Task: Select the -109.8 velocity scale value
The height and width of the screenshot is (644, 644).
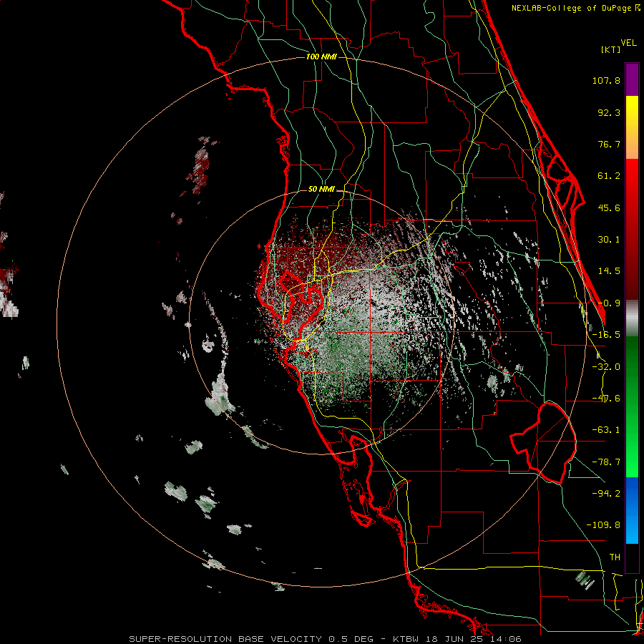Action: (604, 525)
